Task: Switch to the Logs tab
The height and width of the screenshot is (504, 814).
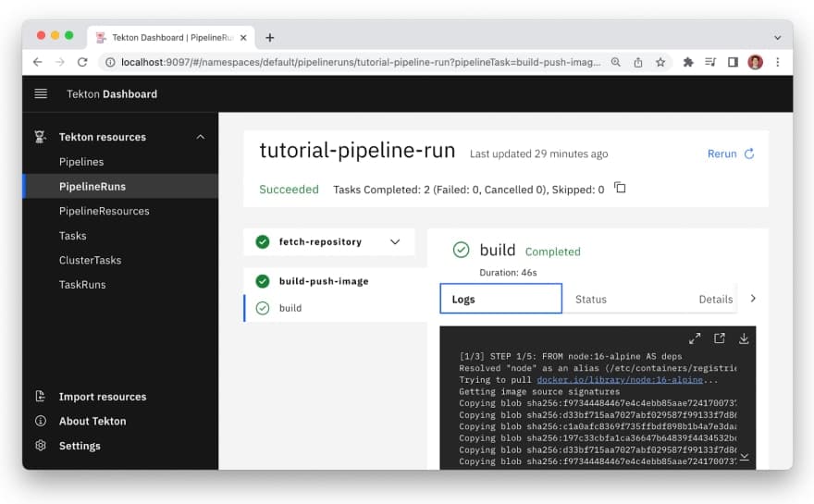Action: (501, 299)
